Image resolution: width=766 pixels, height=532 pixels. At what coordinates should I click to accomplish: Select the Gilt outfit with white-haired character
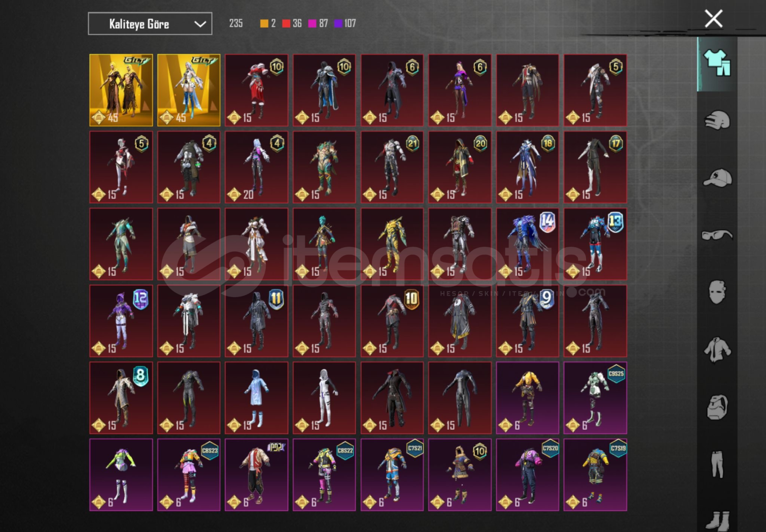pos(189,90)
